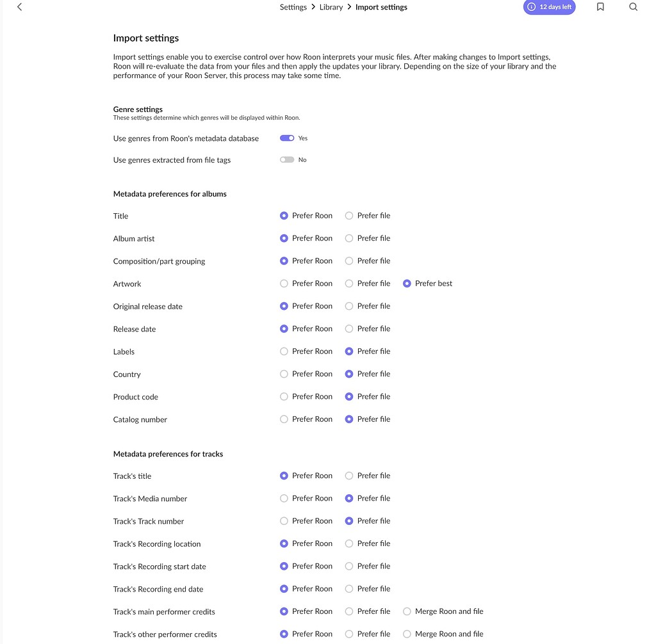The width and height of the screenshot is (656, 644).
Task: Select Prefer Roon for Catalog number
Action: tap(284, 419)
